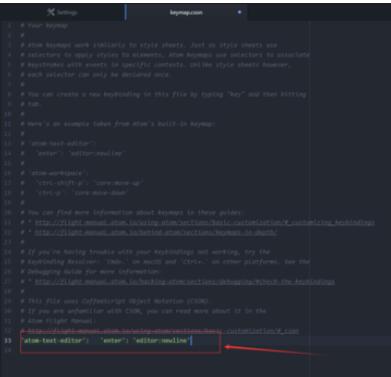Screen dimensions: 391x377
Task: Click the unsaved-changes dot on keymap.cson tab
Action: click(239, 12)
